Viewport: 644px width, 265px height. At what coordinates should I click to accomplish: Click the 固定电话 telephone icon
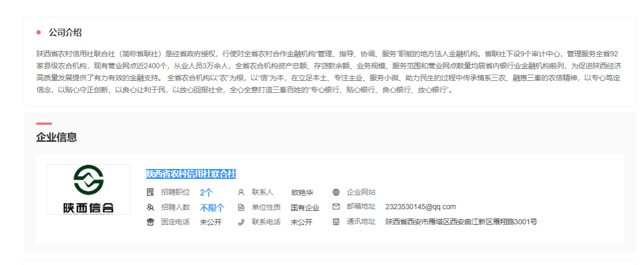pyautogui.click(x=150, y=222)
